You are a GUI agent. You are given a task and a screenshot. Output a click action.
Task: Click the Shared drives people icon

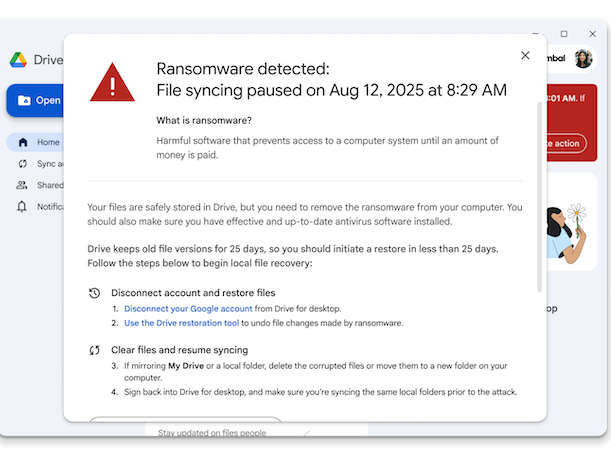coord(22,185)
